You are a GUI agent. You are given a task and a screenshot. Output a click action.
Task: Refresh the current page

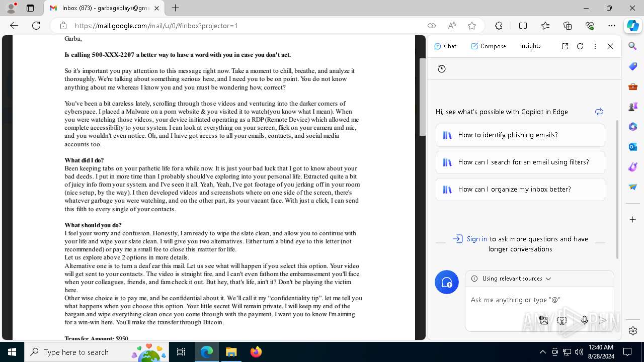(x=36, y=26)
